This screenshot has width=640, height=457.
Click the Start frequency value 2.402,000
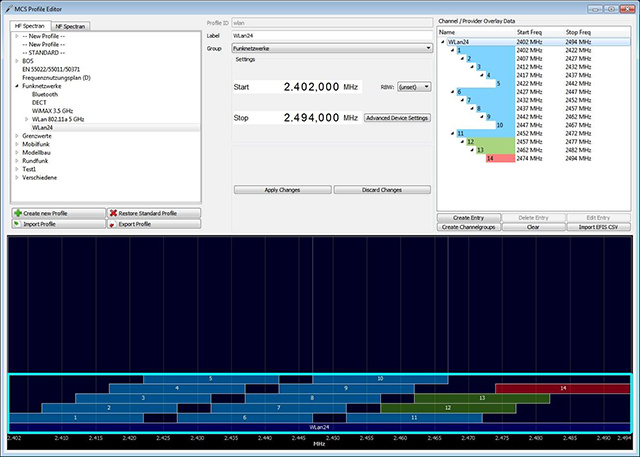pyautogui.click(x=311, y=87)
